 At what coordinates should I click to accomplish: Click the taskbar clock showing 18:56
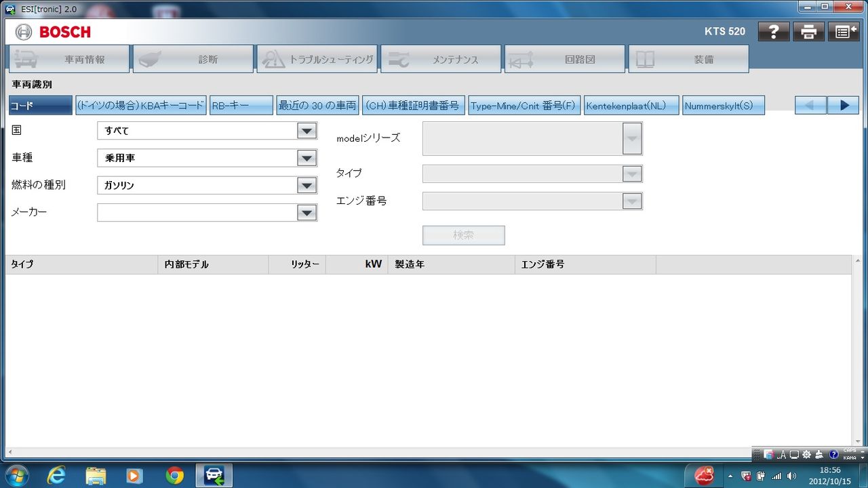(831, 475)
